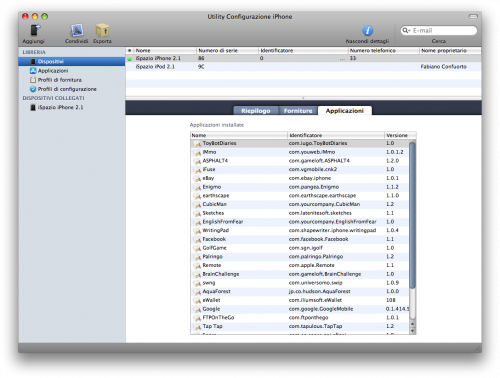
Task: Click the apps list Nome column header
Action: pyautogui.click(x=239, y=135)
